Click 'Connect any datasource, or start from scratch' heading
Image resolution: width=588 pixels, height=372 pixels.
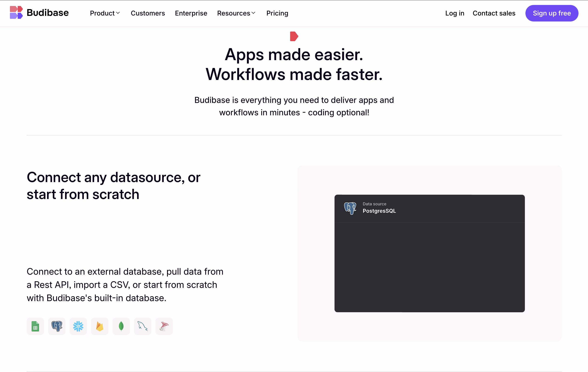pos(114,186)
